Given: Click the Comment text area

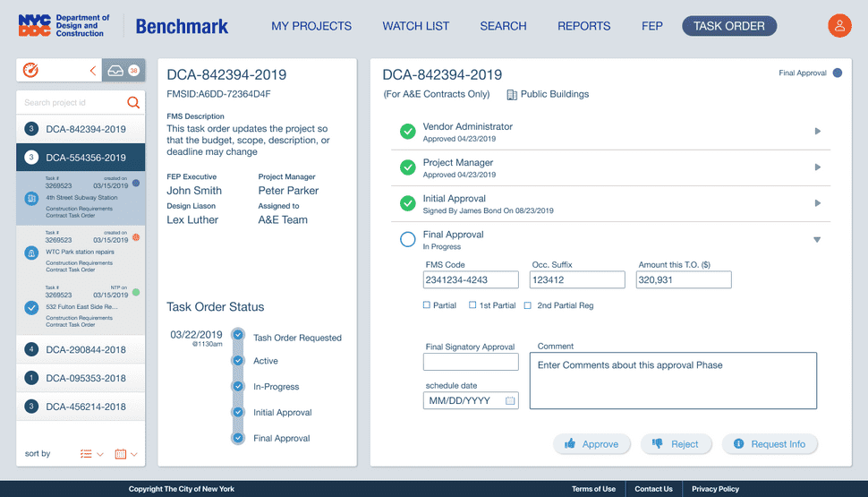Looking at the screenshot, I should click(673, 381).
